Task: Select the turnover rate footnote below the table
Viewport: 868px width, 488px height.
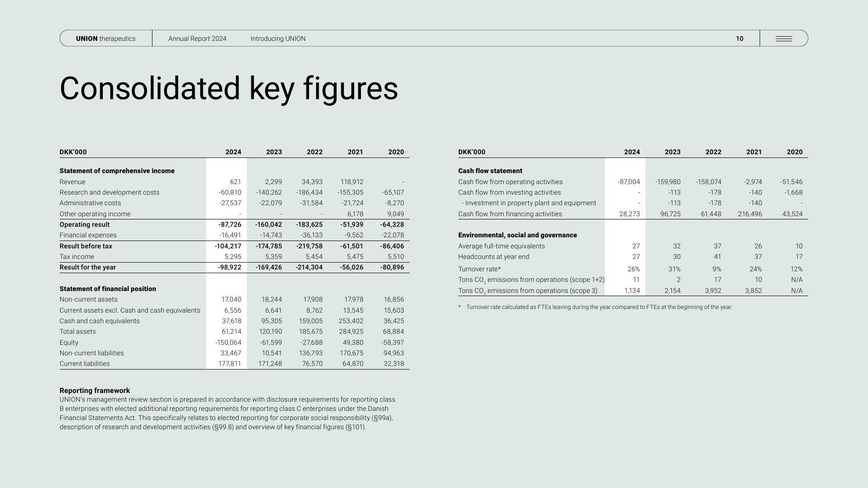Action: [x=595, y=307]
